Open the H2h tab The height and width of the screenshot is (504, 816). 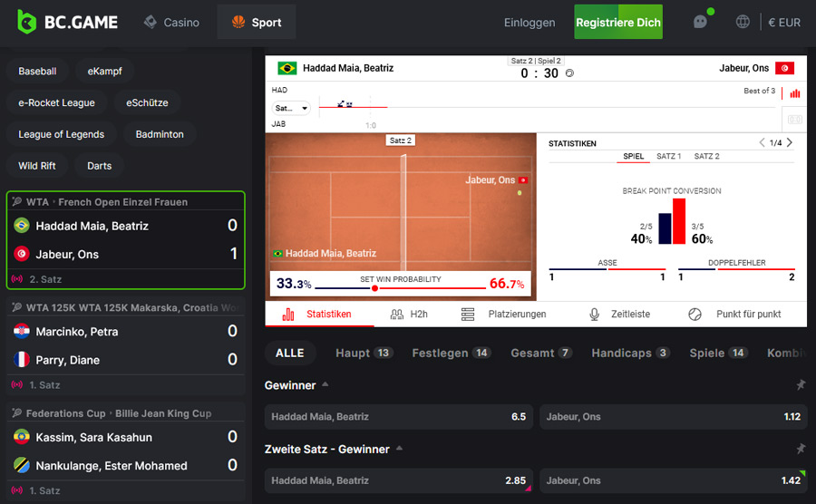coord(409,315)
